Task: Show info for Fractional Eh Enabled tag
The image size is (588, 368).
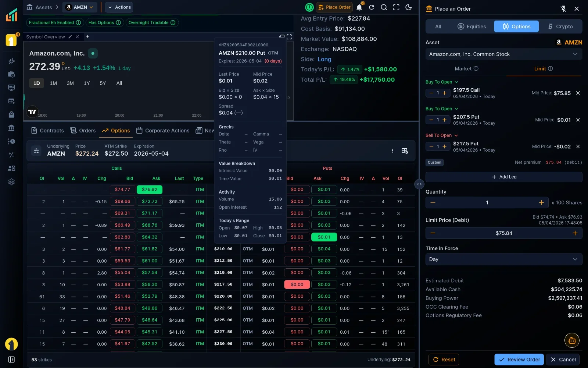Action: [78, 22]
